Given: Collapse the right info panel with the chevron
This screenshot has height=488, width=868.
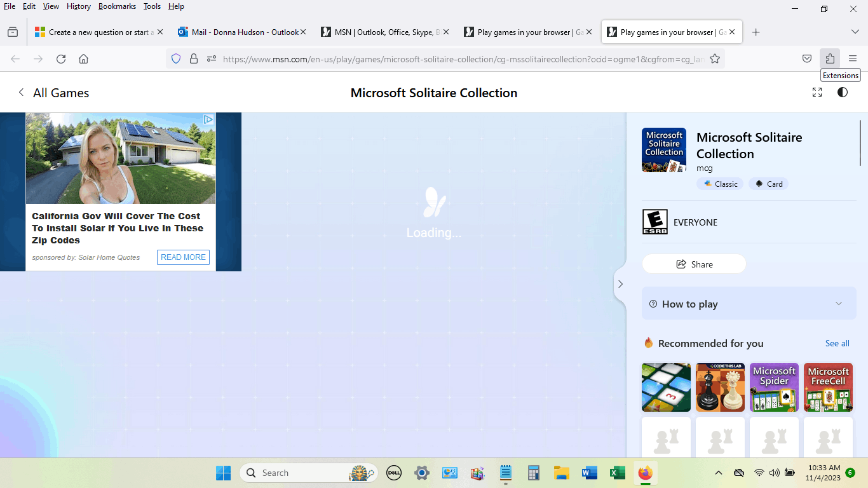Looking at the screenshot, I should tap(621, 284).
